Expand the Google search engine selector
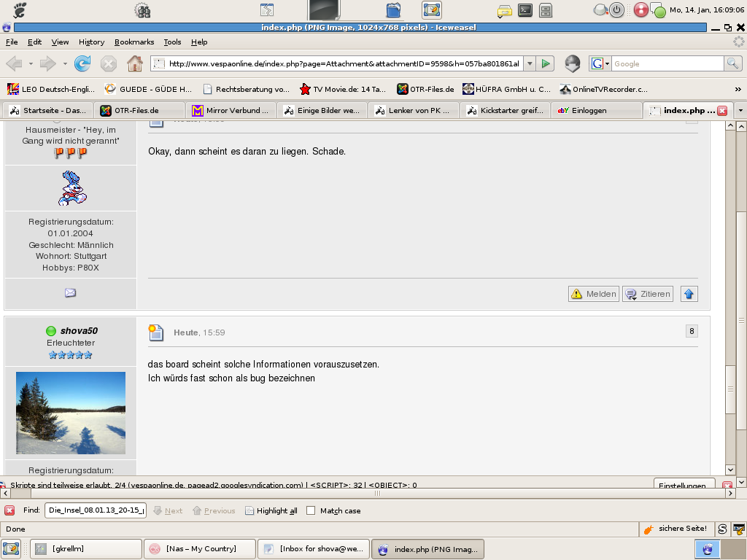 [x=600, y=64]
